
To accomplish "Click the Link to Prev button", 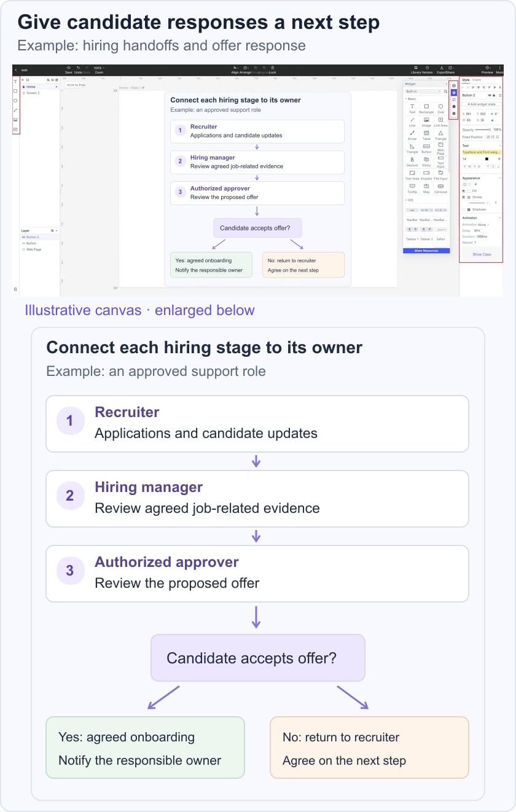I will click(x=76, y=85).
